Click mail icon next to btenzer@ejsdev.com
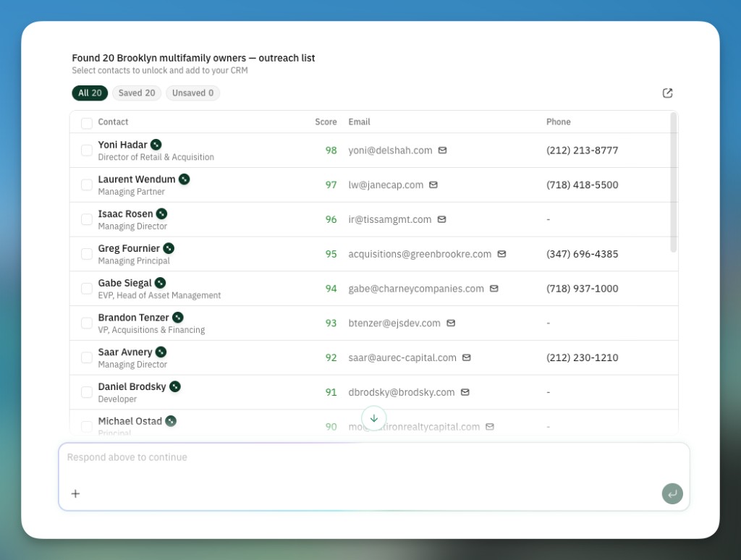 point(451,323)
